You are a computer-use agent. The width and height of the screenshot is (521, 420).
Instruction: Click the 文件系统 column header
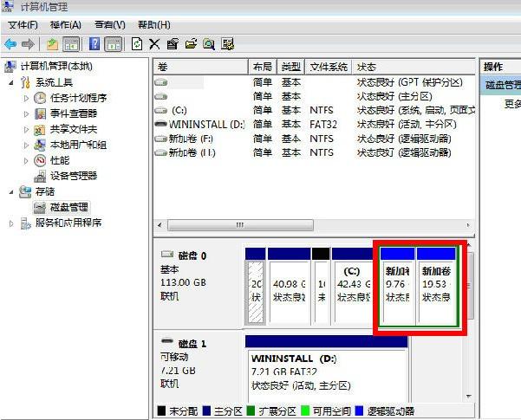click(329, 67)
